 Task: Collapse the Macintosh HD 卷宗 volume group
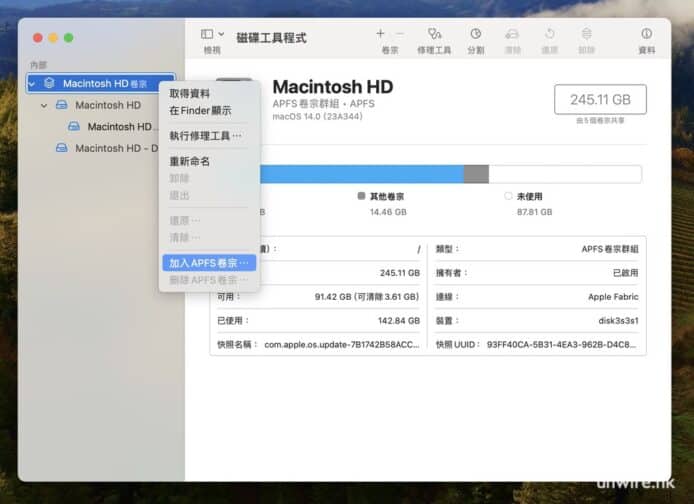[x=33, y=84]
